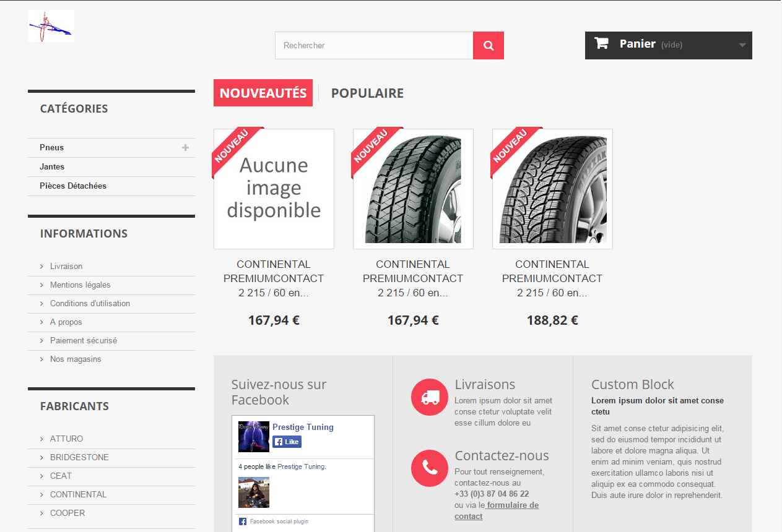The width and height of the screenshot is (782, 532).
Task: Open the tire product image priced 188,82 €
Action: pyautogui.click(x=552, y=189)
